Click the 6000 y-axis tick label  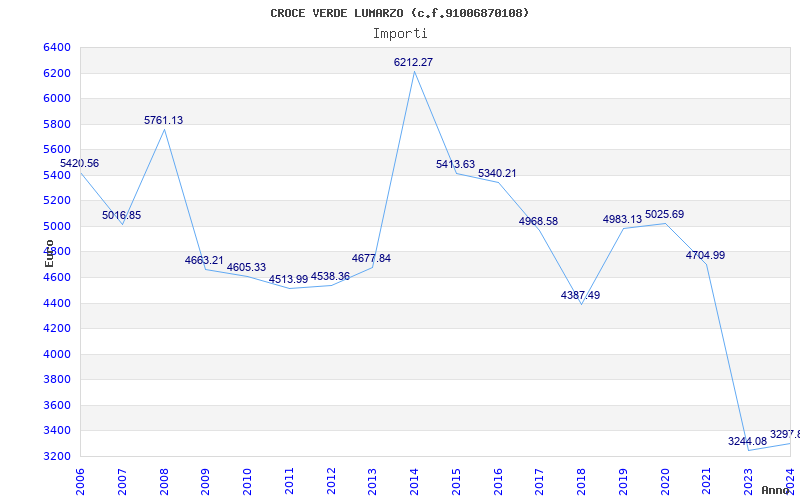(x=57, y=98)
